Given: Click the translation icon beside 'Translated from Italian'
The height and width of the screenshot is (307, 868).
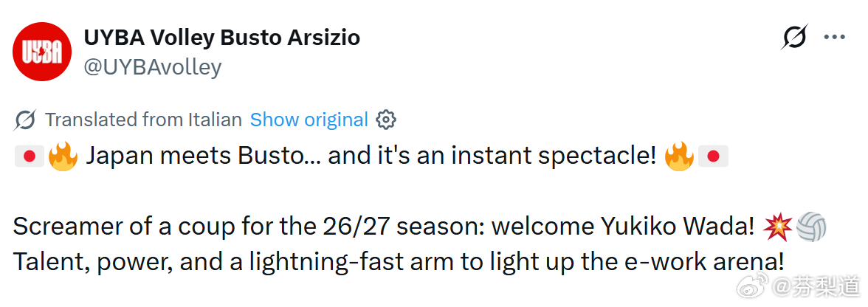Looking at the screenshot, I should [x=25, y=120].
